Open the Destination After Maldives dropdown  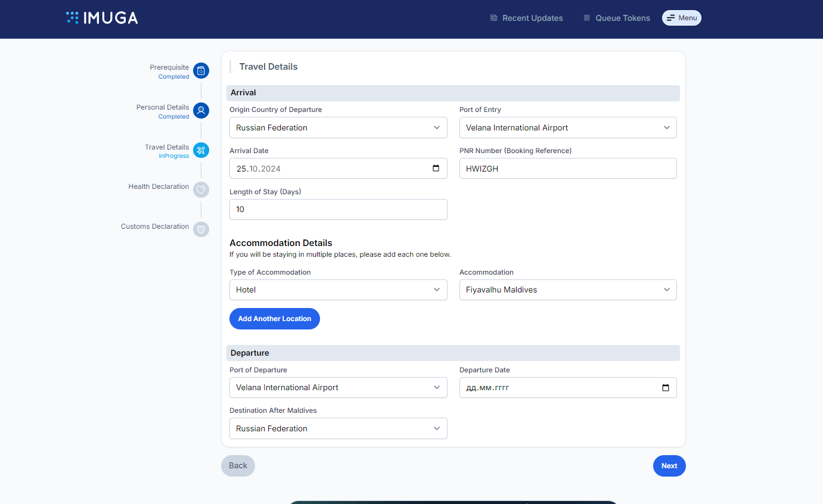(338, 428)
